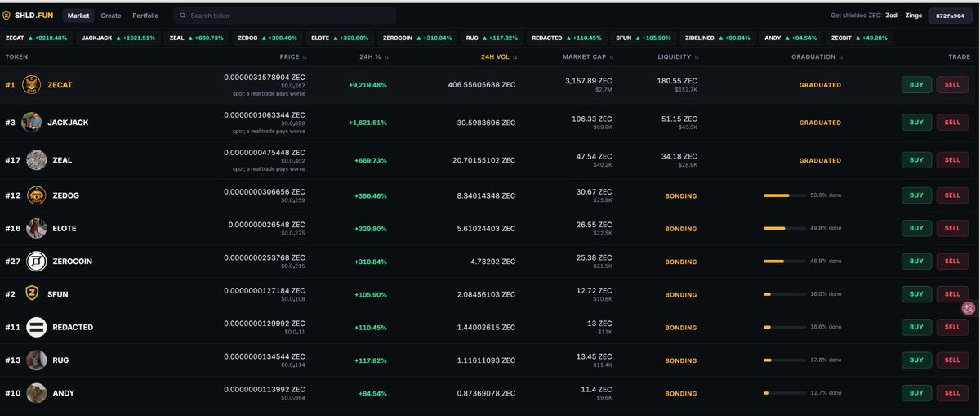Select the ZEAL ticker chip
Screen dimensions: 980x416
(x=196, y=38)
